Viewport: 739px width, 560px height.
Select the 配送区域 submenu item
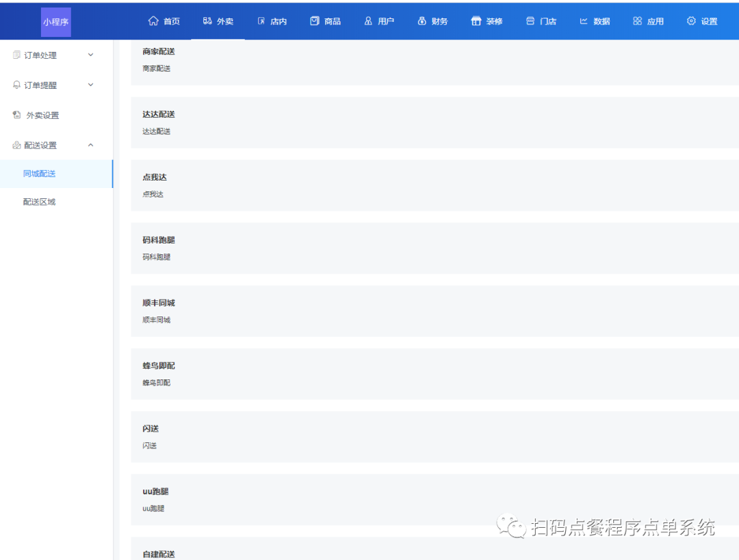(57, 202)
